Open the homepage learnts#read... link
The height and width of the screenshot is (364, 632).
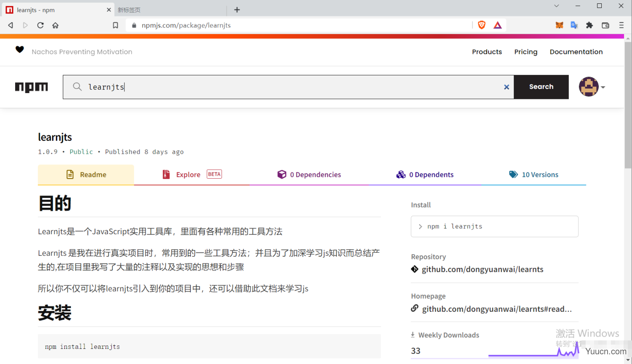[x=497, y=309]
